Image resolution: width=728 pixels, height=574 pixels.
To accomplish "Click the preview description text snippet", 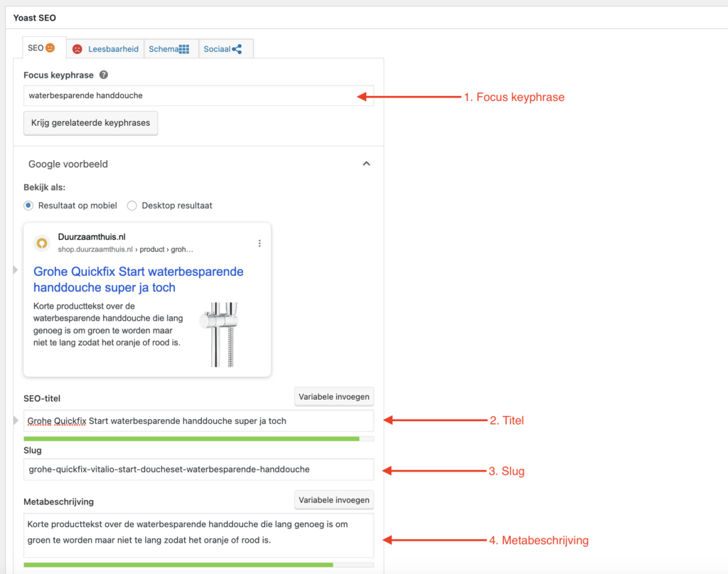I will 108,324.
